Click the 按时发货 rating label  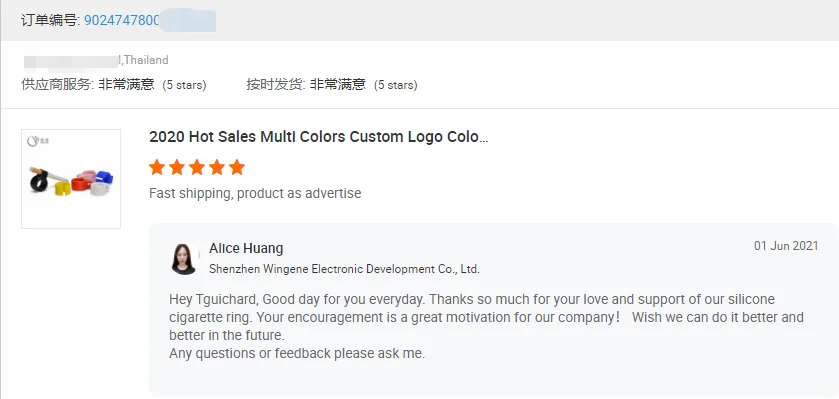tap(276, 85)
